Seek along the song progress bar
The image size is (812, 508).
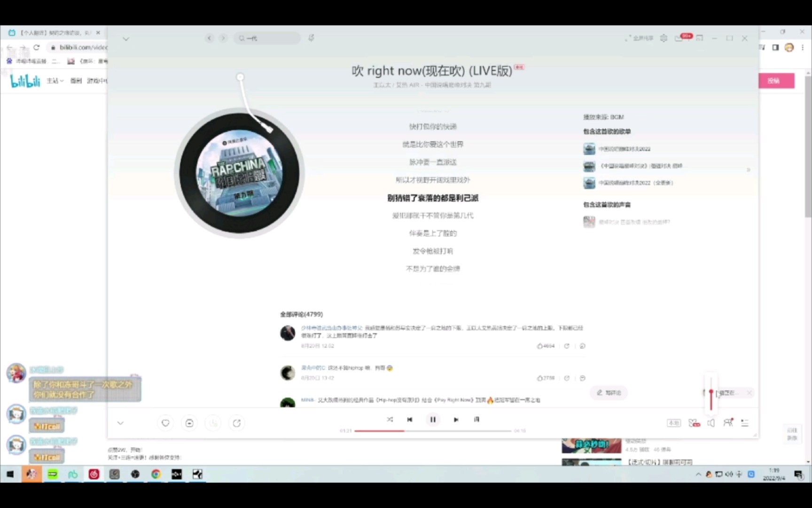point(433,431)
